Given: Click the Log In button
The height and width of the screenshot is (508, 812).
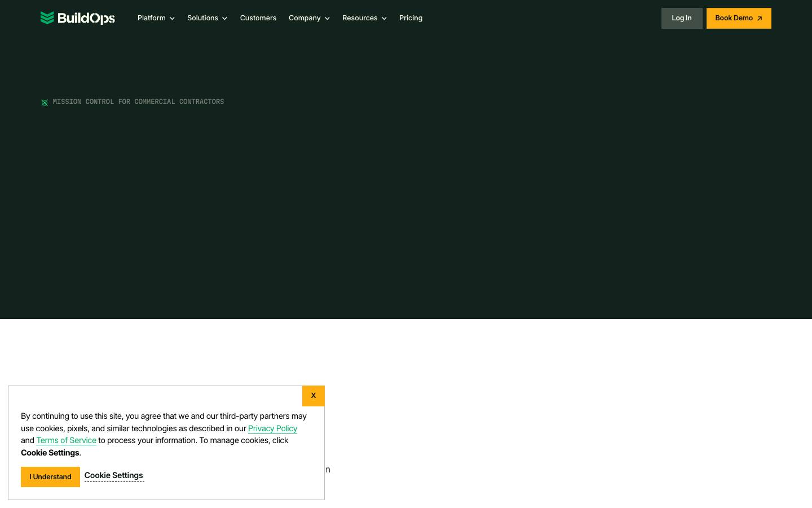Looking at the screenshot, I should click(682, 18).
